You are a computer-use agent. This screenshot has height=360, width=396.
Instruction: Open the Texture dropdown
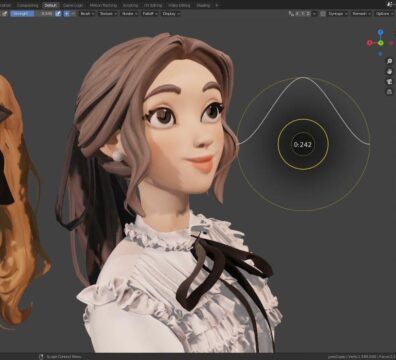coord(108,14)
